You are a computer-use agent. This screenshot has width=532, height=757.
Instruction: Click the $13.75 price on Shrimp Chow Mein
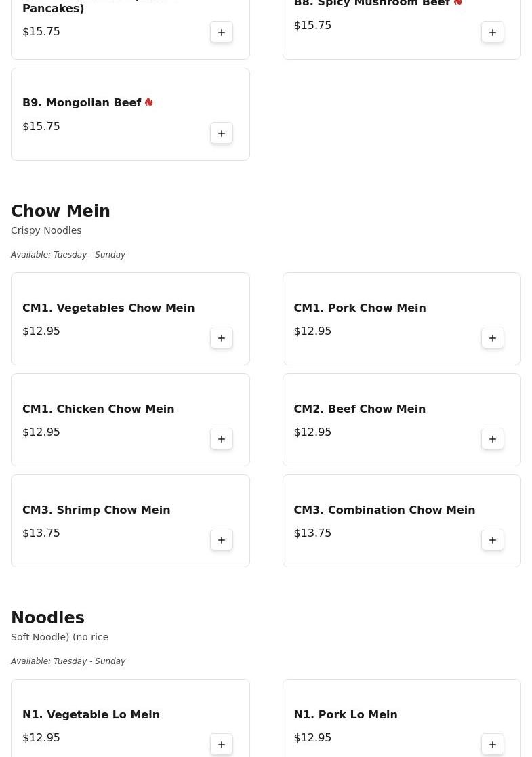coord(41,533)
